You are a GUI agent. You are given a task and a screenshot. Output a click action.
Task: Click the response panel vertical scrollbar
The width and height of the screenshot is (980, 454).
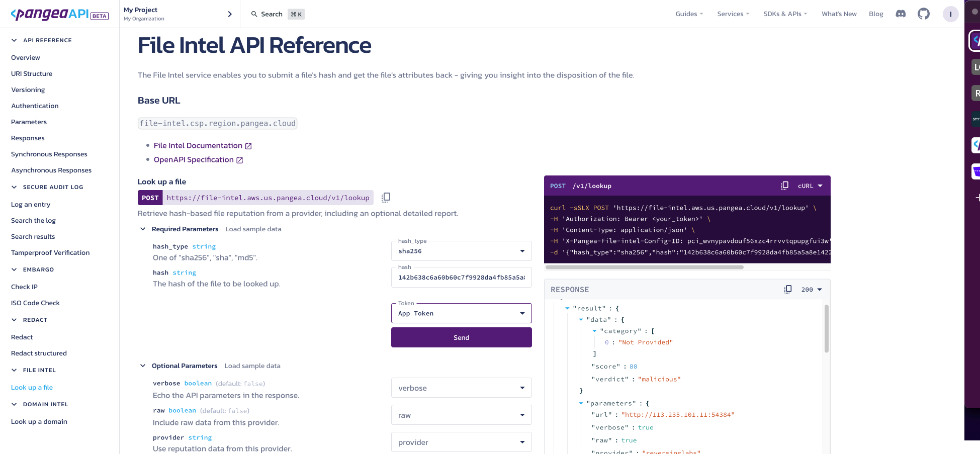(826, 328)
